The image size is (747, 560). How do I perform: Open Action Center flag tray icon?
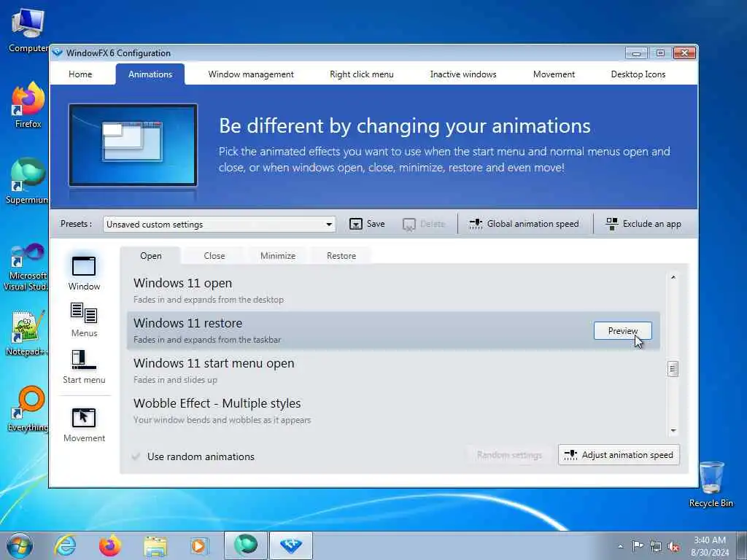click(638, 546)
